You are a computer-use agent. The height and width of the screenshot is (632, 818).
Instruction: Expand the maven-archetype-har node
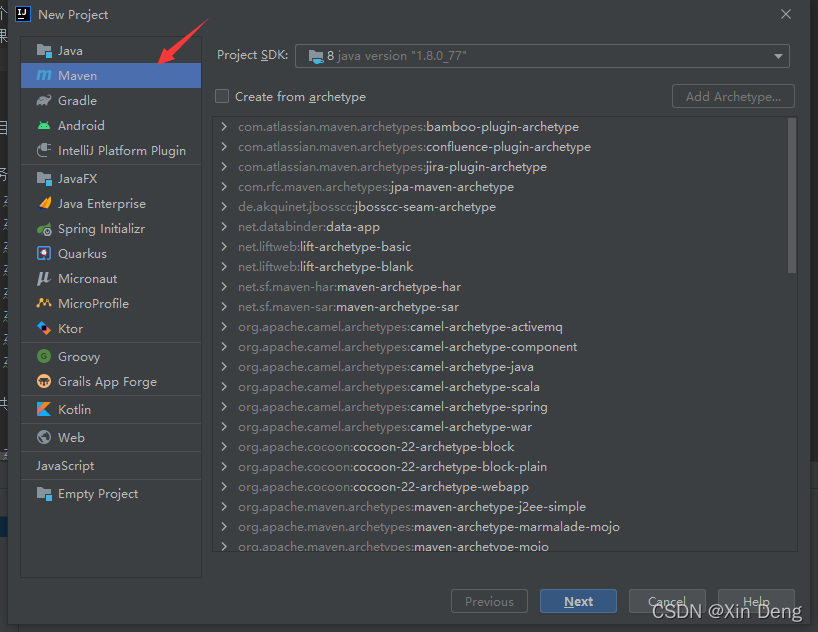pyautogui.click(x=224, y=287)
